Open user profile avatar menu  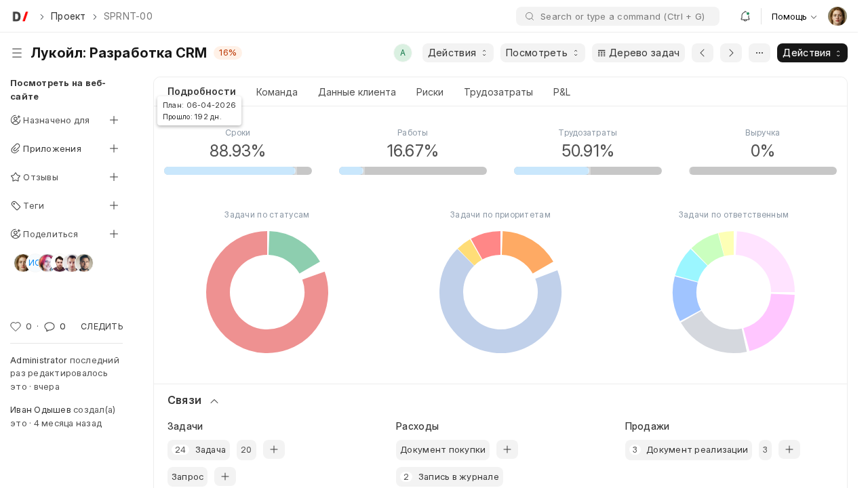click(837, 16)
